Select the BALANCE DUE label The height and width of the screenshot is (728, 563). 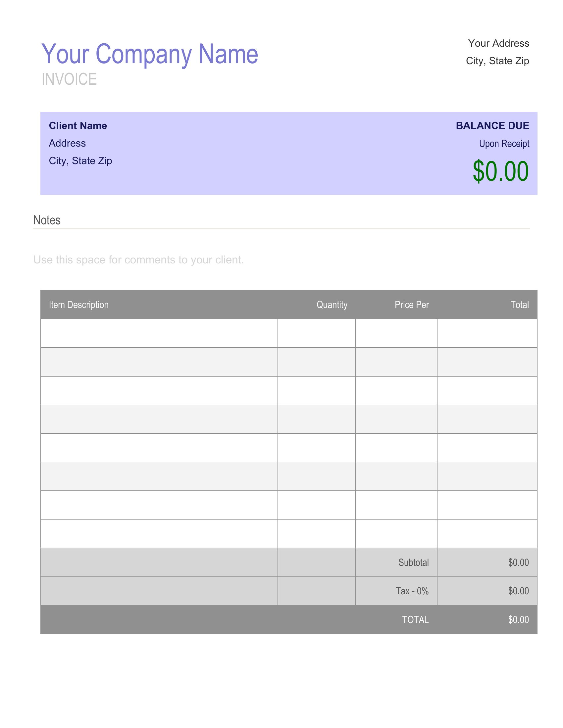tap(492, 126)
